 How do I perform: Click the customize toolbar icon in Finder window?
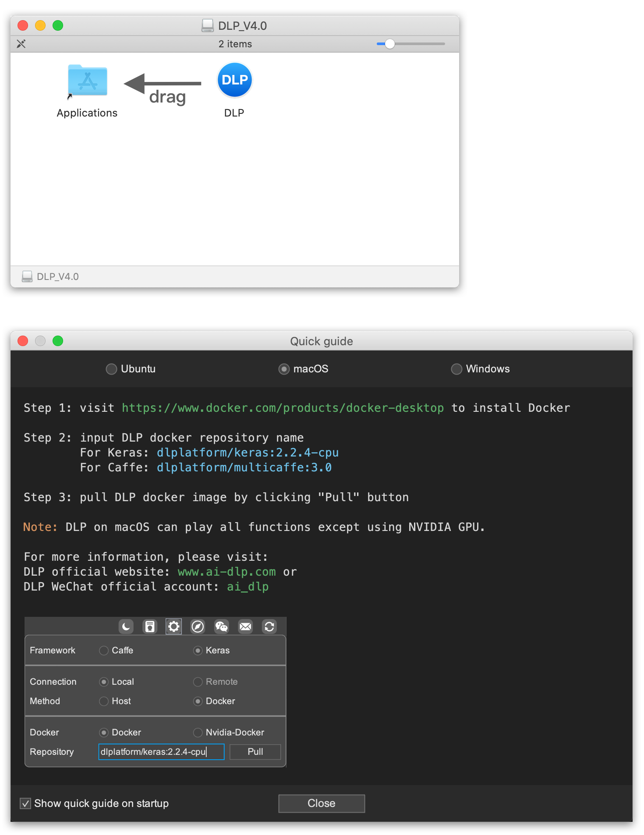point(21,44)
